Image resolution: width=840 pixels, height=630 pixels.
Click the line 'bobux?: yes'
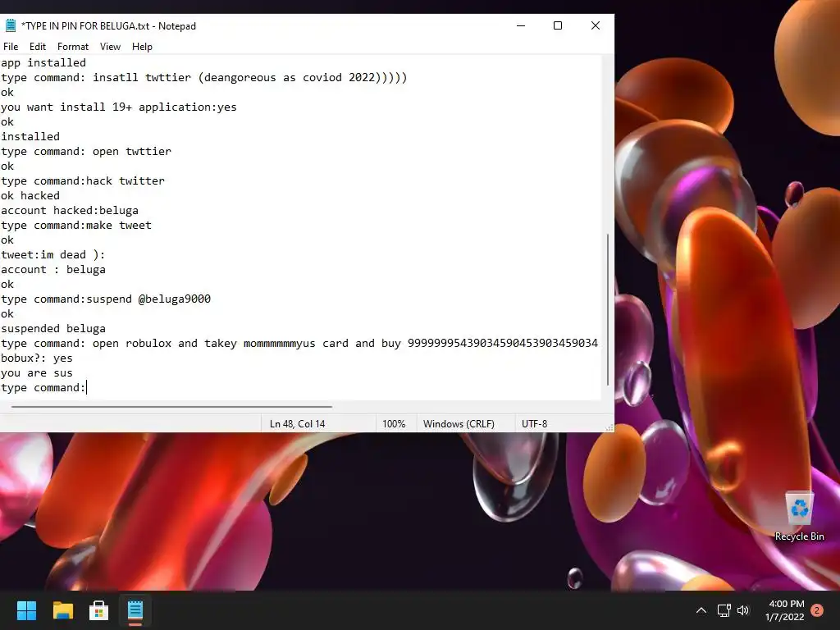(x=36, y=358)
